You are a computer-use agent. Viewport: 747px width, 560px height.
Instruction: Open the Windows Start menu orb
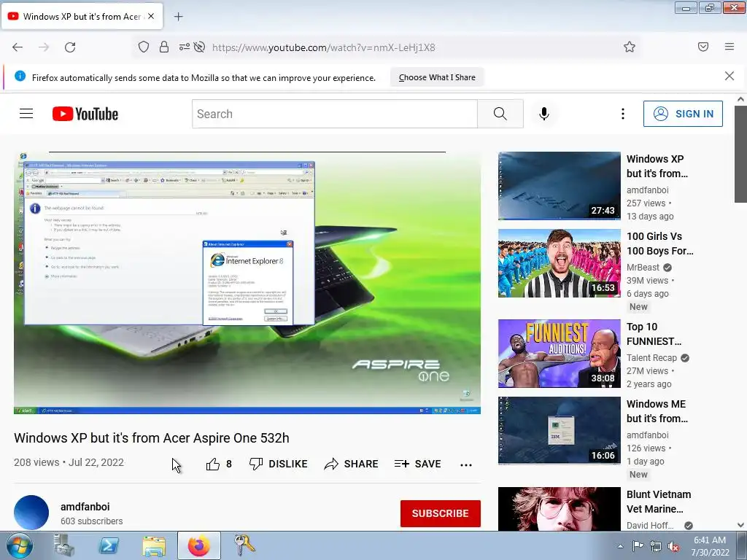(19, 545)
